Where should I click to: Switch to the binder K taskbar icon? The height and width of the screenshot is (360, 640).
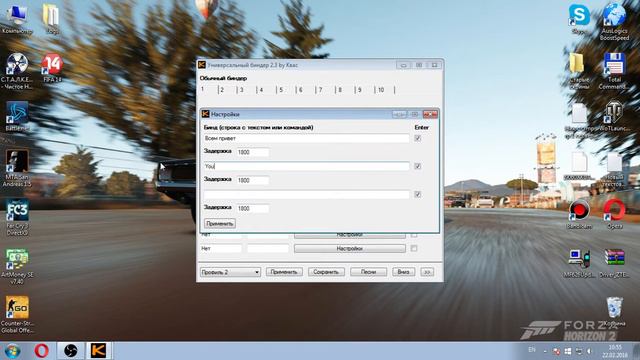[x=98, y=351]
